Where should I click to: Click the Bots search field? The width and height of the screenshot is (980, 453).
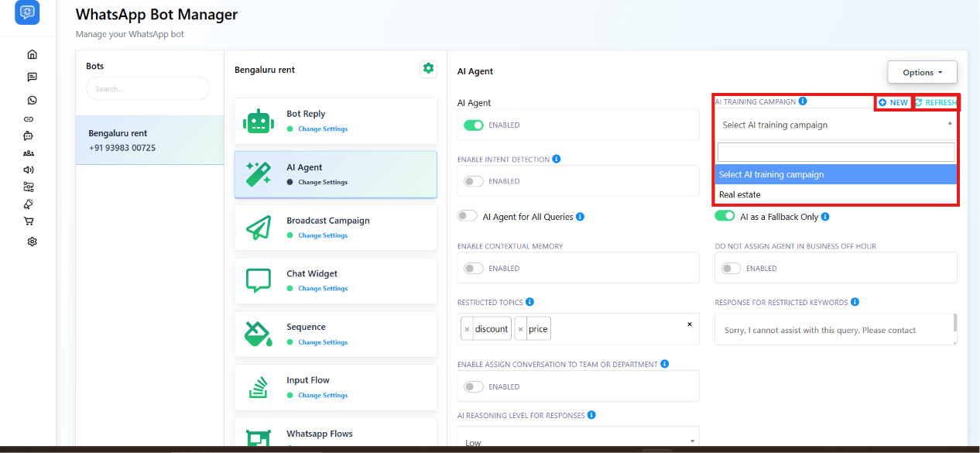148,88
